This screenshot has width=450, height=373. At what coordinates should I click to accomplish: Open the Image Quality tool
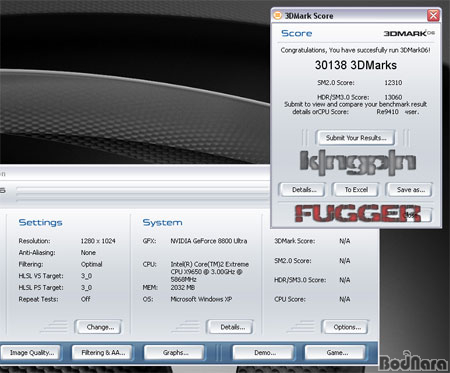pyautogui.click(x=32, y=353)
